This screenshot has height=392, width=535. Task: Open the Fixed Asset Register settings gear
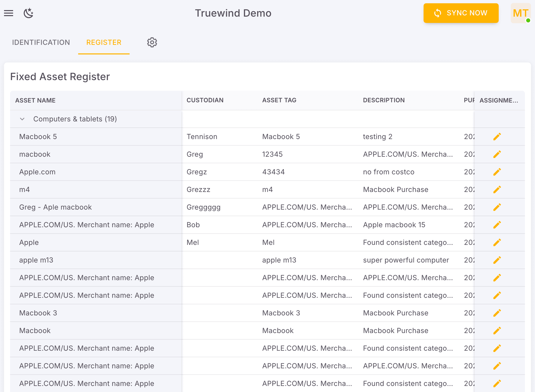coord(152,42)
